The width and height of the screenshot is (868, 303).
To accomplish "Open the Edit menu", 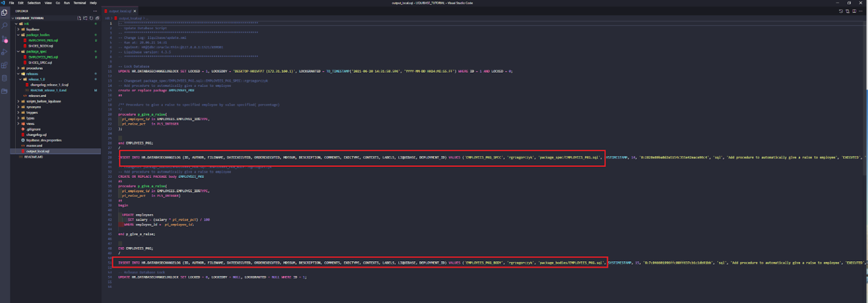I will coord(20,3).
